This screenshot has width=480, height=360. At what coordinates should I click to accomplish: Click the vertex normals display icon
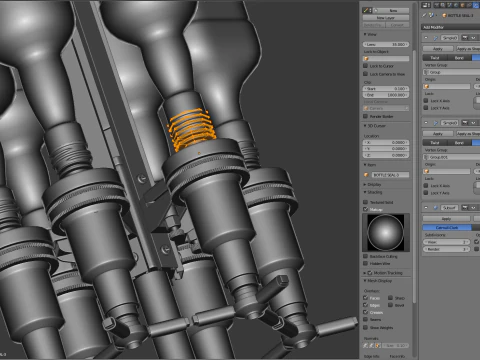(x=366, y=346)
